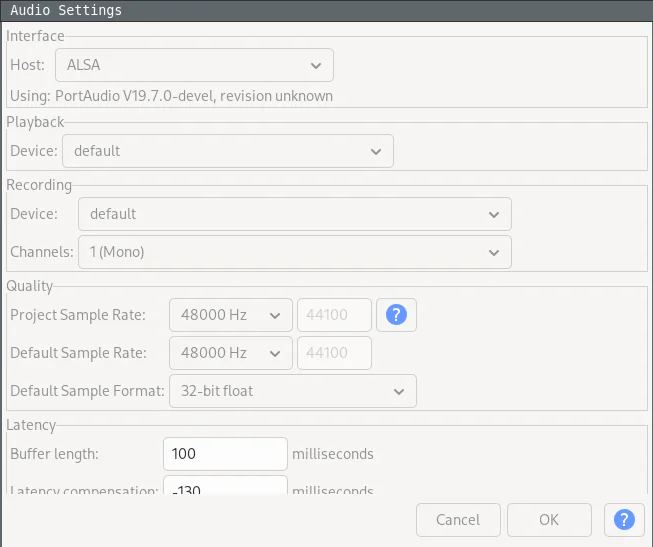The image size is (653, 547).
Task: Click the Quality section heading
Action: [30, 286]
